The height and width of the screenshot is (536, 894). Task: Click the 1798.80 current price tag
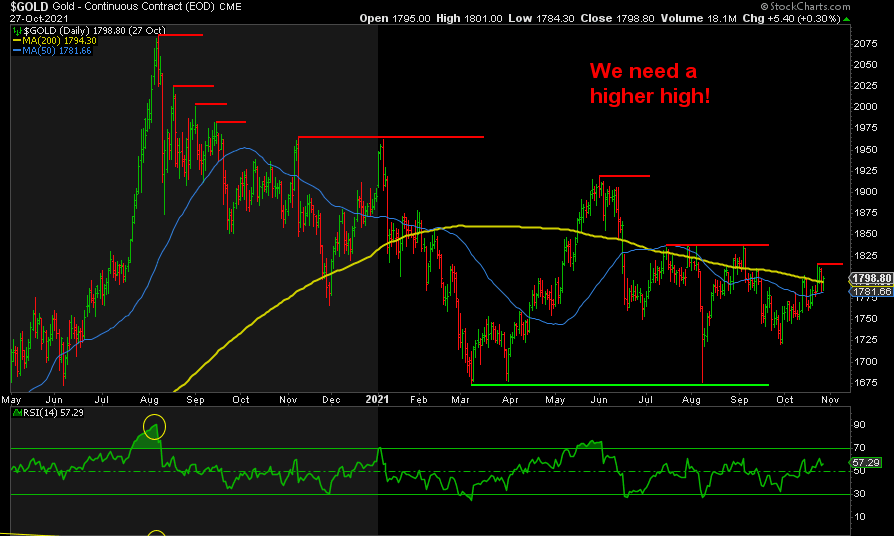(864, 278)
